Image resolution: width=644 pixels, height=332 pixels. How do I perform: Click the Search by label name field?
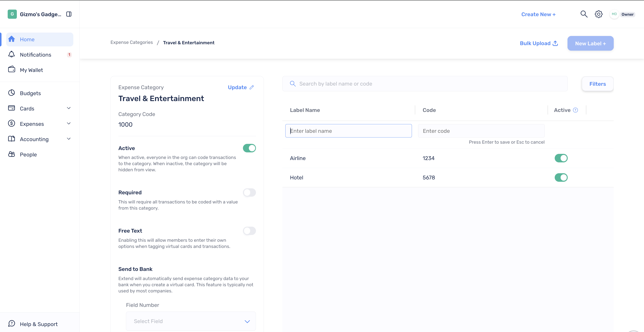pos(425,84)
